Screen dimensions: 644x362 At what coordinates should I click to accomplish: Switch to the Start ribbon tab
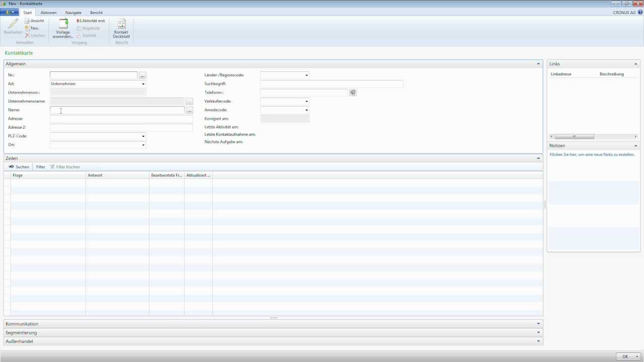28,13
